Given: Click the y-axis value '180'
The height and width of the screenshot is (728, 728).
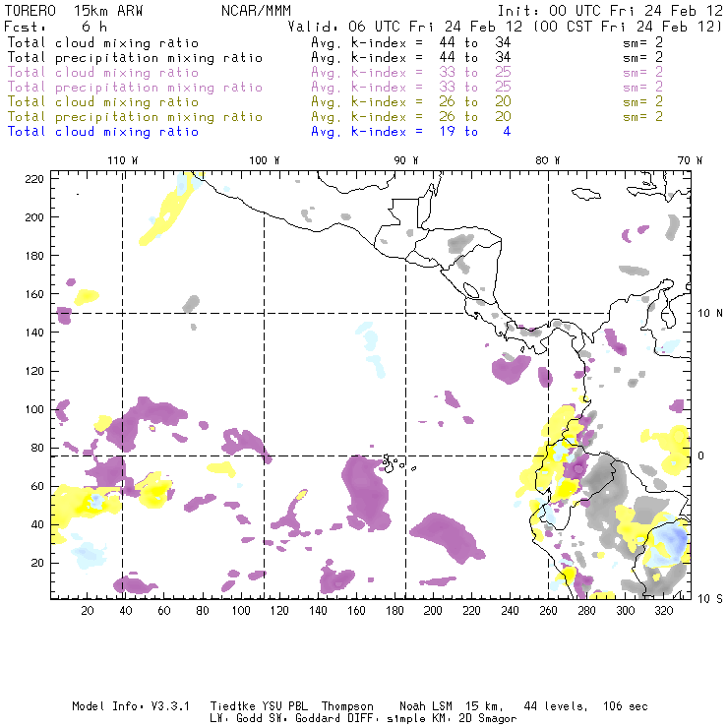Looking at the screenshot, I should (34, 256).
